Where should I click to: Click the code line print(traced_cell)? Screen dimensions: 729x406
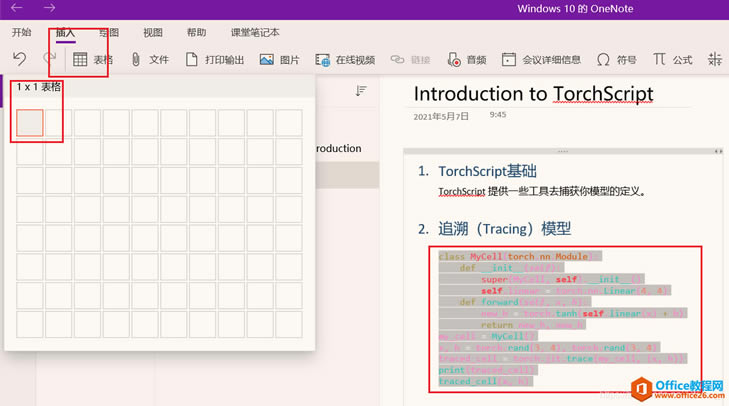point(488,370)
